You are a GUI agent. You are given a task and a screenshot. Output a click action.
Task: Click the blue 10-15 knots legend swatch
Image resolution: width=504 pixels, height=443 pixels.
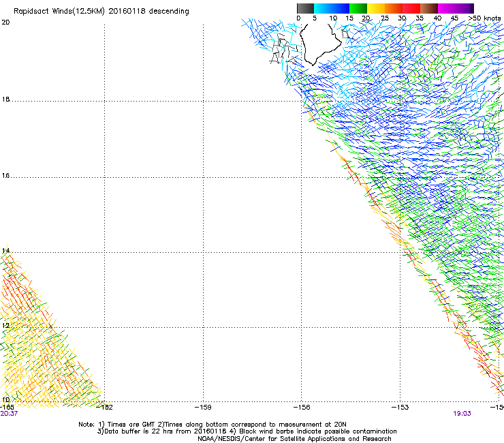tap(341, 8)
